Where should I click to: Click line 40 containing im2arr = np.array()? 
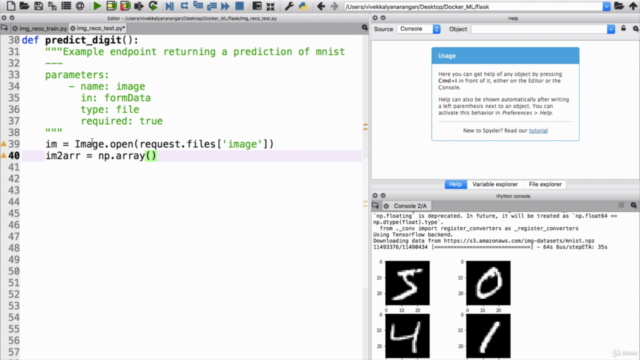point(192,156)
